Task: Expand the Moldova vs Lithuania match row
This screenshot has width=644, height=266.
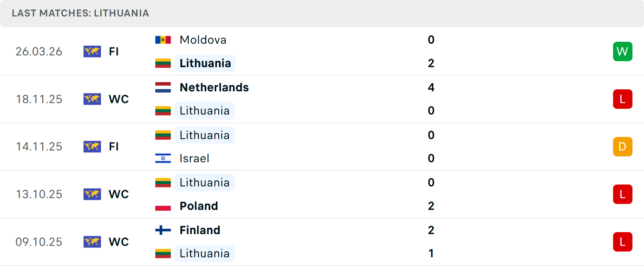Action: [x=322, y=51]
